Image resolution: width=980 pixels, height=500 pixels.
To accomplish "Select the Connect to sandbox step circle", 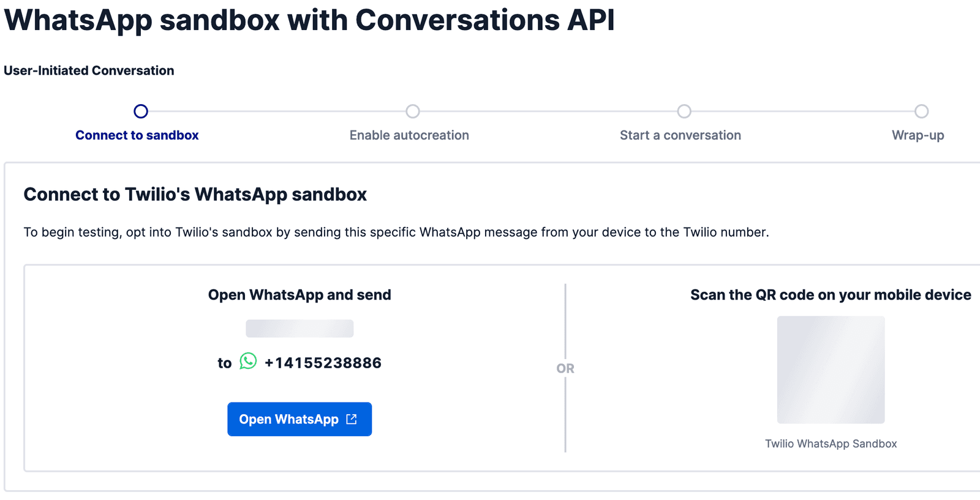I will [140, 112].
